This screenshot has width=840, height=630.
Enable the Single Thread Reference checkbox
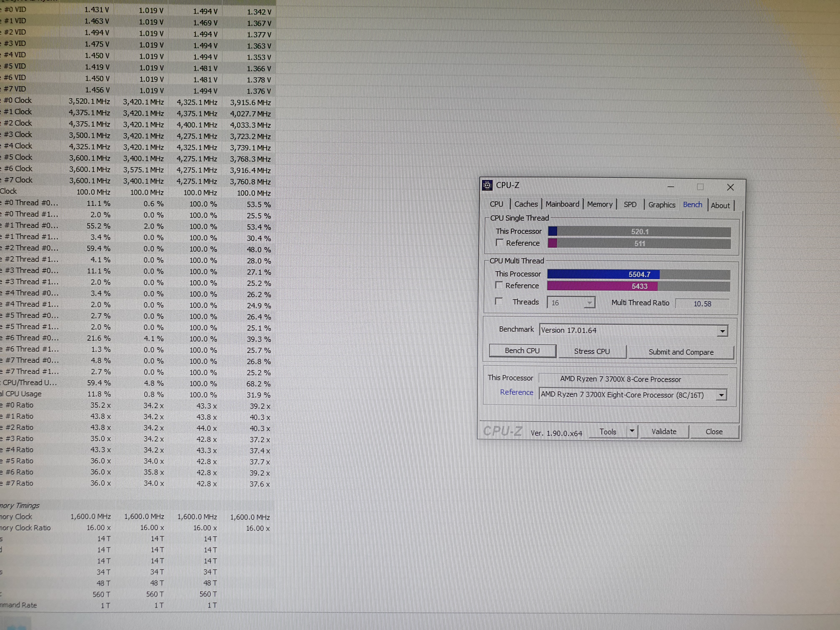point(500,242)
